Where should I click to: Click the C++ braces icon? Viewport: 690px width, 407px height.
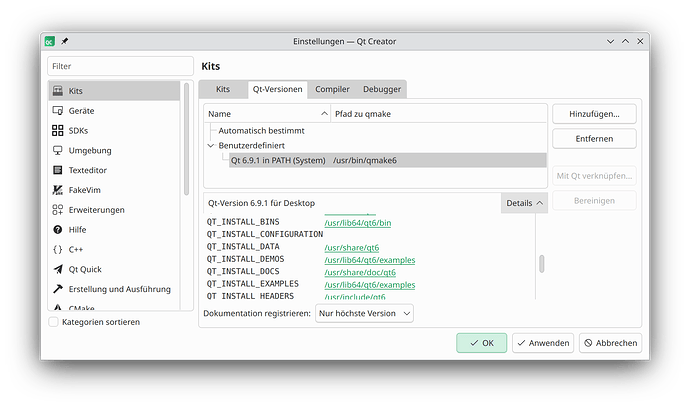tap(58, 249)
